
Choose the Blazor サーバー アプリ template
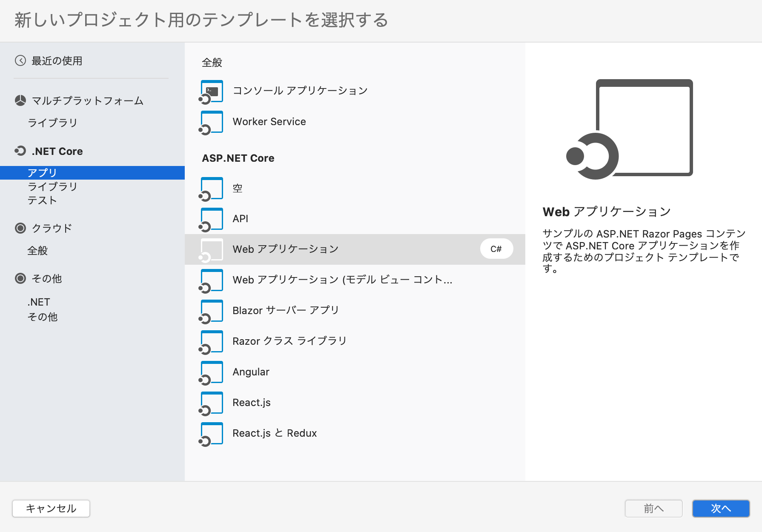tap(355, 311)
